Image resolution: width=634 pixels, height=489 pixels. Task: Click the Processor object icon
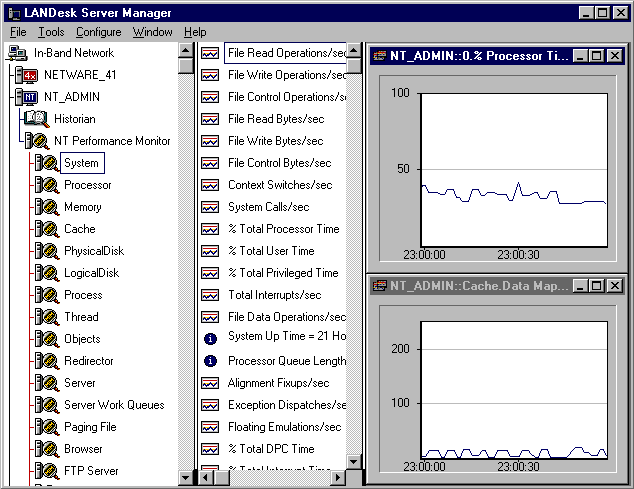(x=47, y=185)
